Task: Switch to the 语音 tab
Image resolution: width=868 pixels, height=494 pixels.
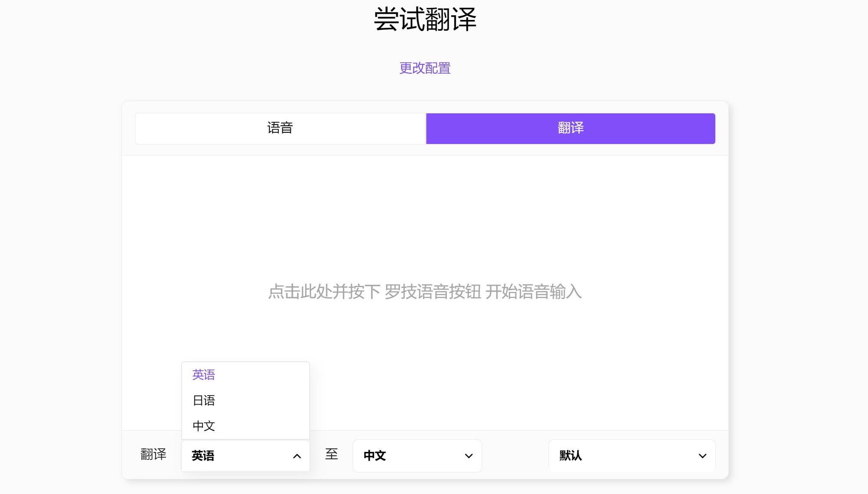Action: click(x=280, y=128)
